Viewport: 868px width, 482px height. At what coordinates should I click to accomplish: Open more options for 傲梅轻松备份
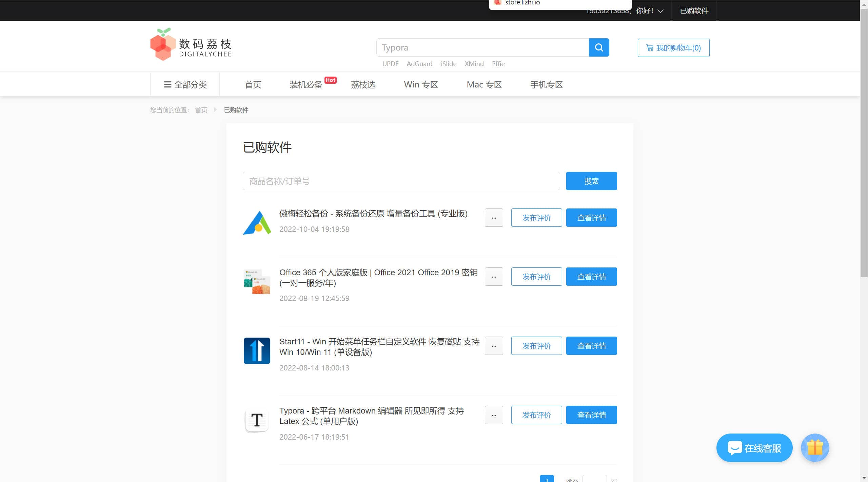pos(494,218)
